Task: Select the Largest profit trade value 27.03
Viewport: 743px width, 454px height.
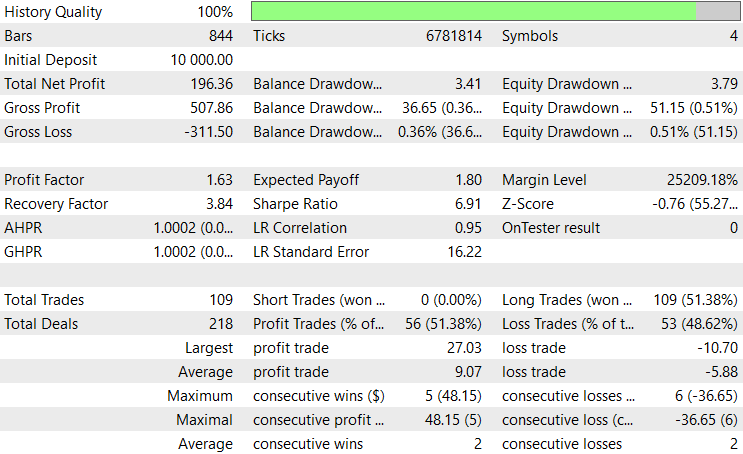Action: click(464, 348)
